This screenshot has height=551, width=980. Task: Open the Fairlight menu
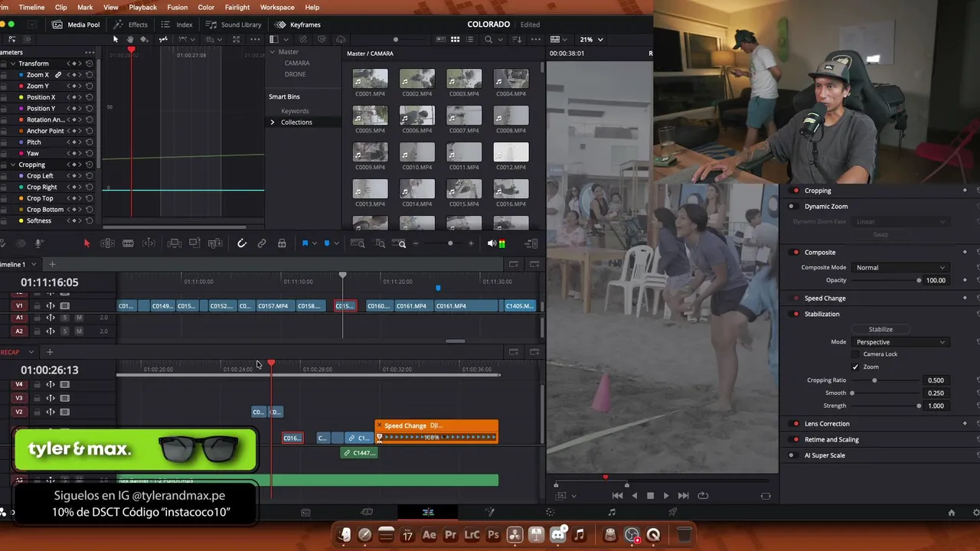click(237, 7)
